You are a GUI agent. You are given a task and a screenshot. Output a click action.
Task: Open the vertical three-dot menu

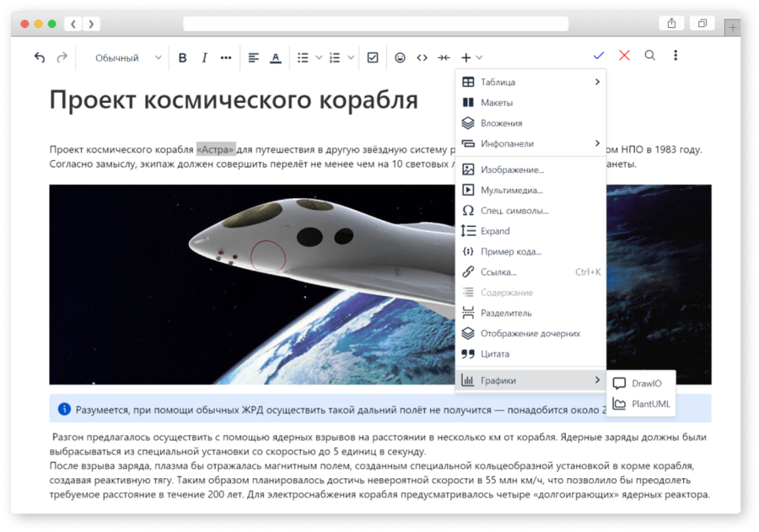[676, 55]
